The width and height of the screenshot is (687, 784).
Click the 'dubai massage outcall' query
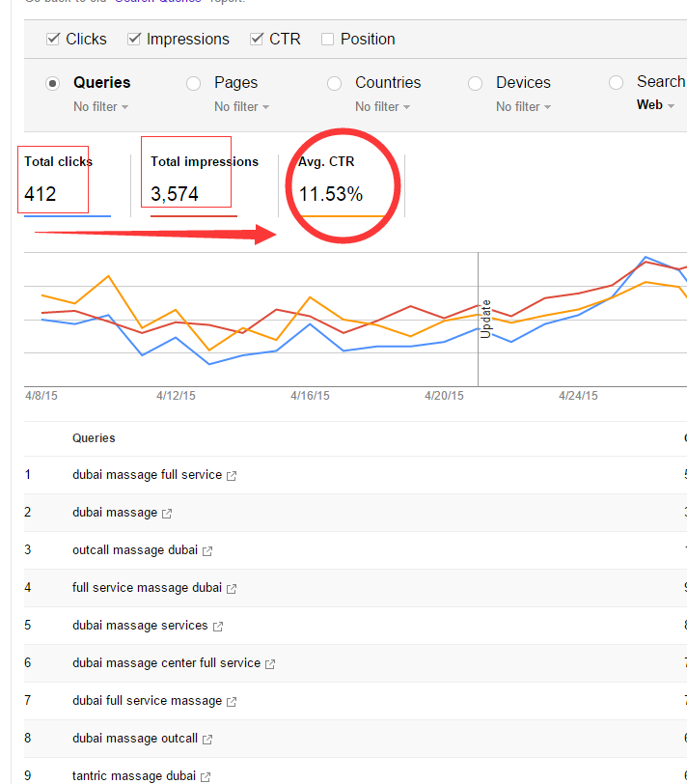135,738
